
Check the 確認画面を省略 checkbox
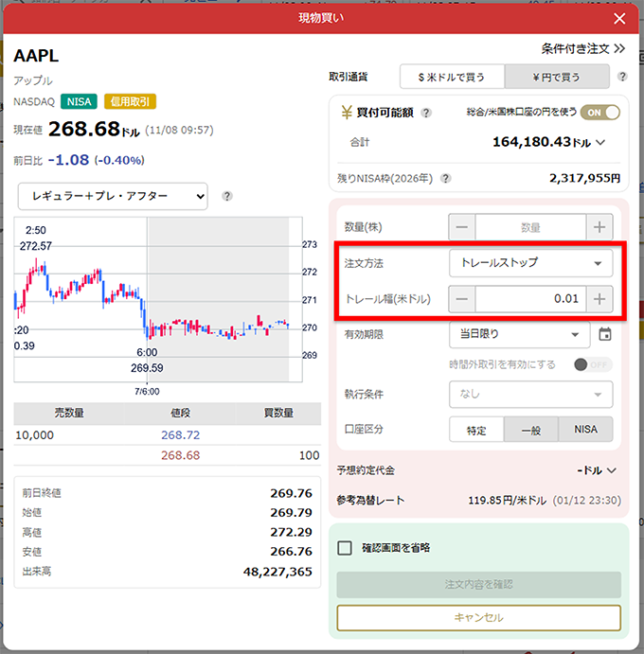coord(345,548)
